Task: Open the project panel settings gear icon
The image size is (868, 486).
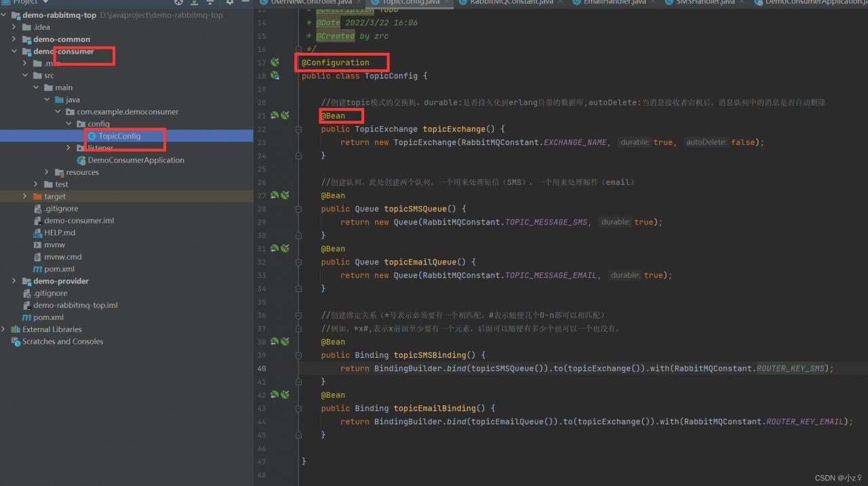Action: pos(229,3)
